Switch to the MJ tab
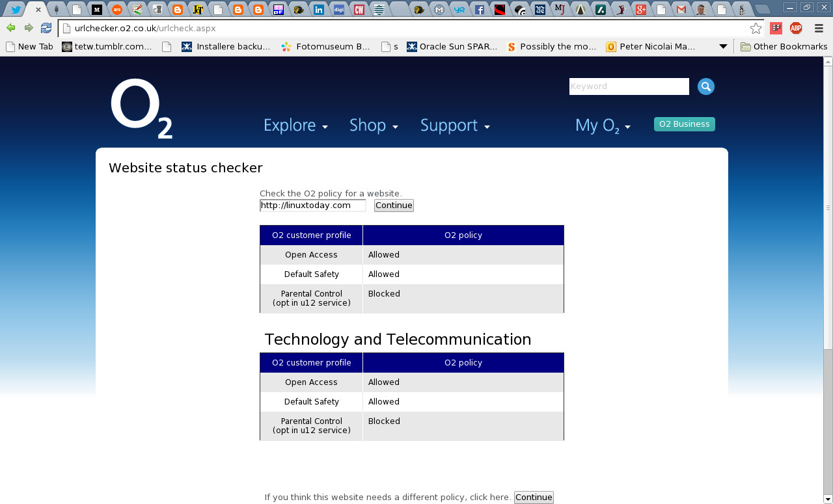The image size is (833, 504). (560, 10)
